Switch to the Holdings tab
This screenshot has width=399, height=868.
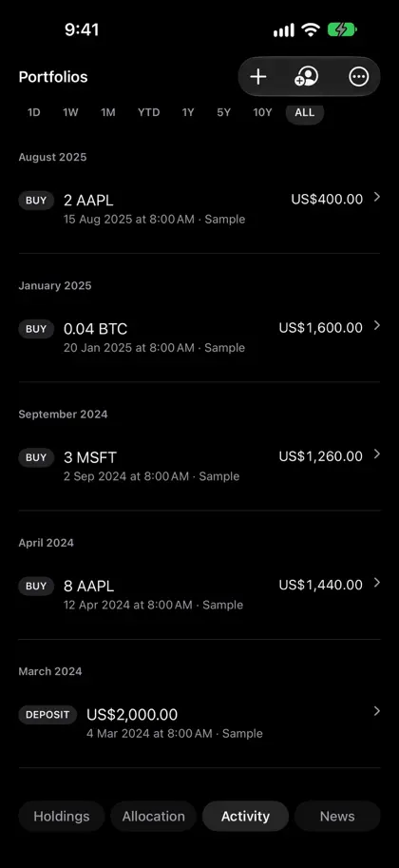62,816
